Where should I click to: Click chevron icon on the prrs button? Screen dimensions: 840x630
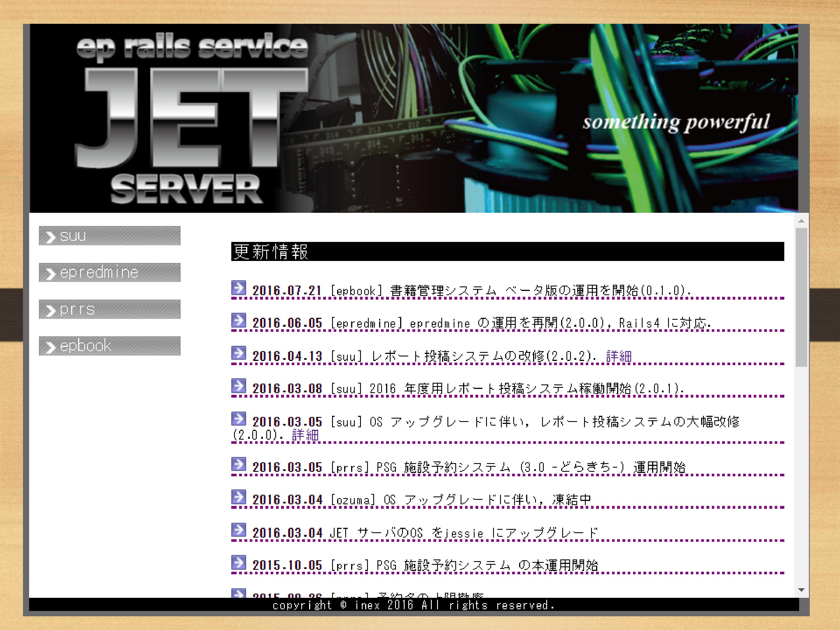(50, 311)
